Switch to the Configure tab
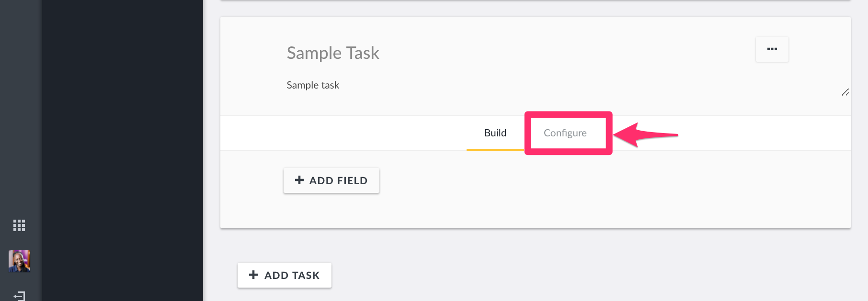868x301 pixels. pyautogui.click(x=565, y=133)
